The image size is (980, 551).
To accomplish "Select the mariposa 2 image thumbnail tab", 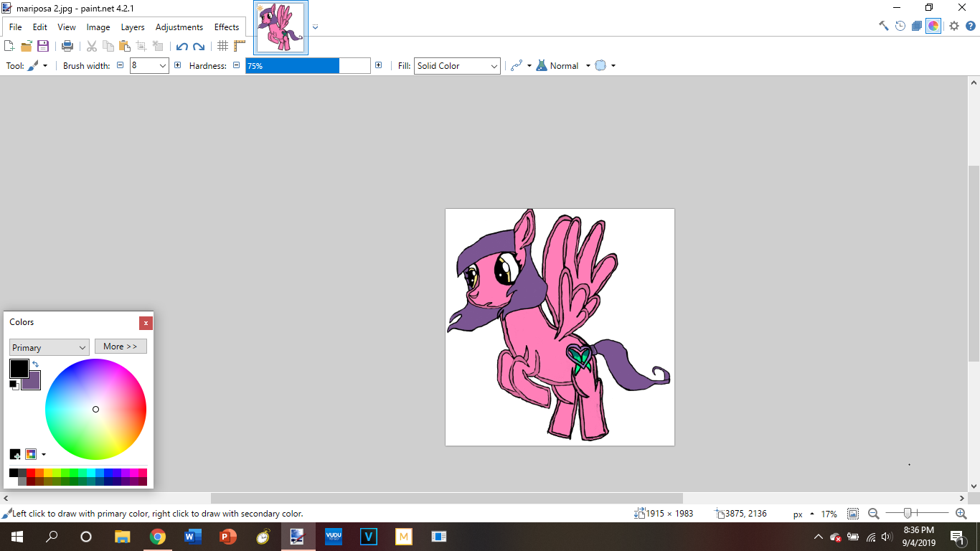I will click(281, 27).
